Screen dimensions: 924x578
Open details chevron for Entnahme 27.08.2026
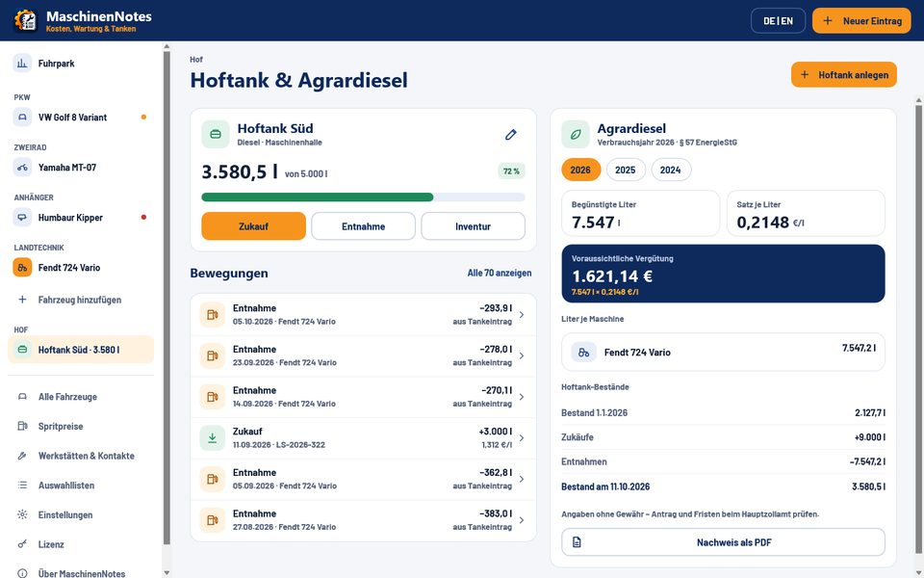tap(522, 519)
